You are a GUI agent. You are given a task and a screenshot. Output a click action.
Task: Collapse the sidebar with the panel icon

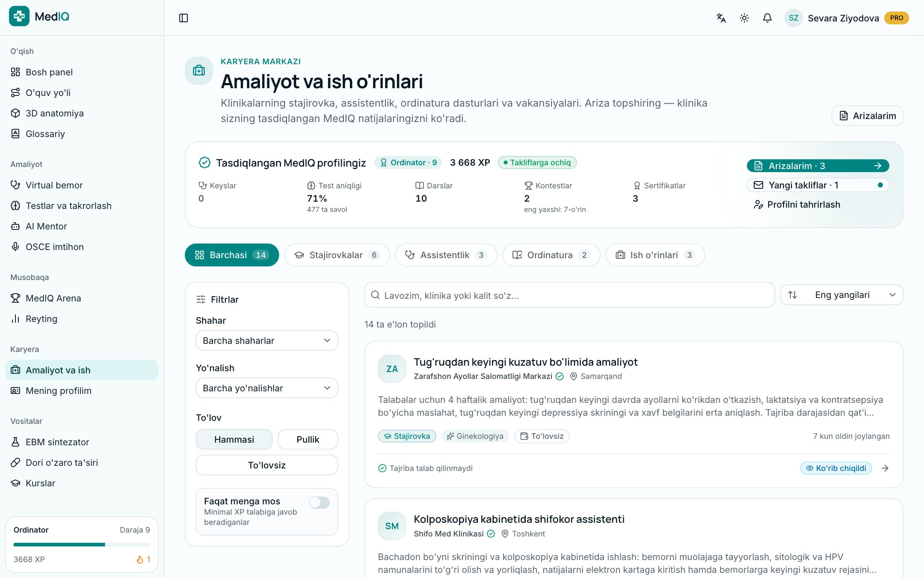pyautogui.click(x=184, y=18)
